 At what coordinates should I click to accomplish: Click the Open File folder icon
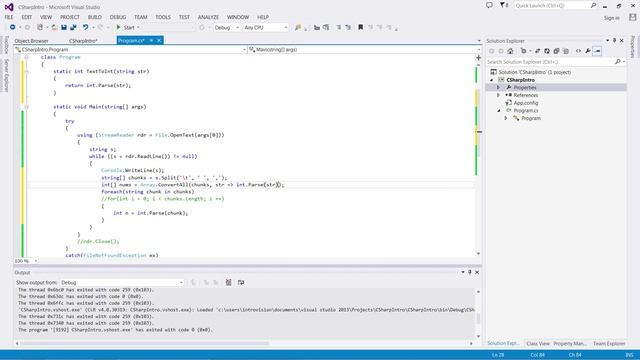(x=54, y=27)
